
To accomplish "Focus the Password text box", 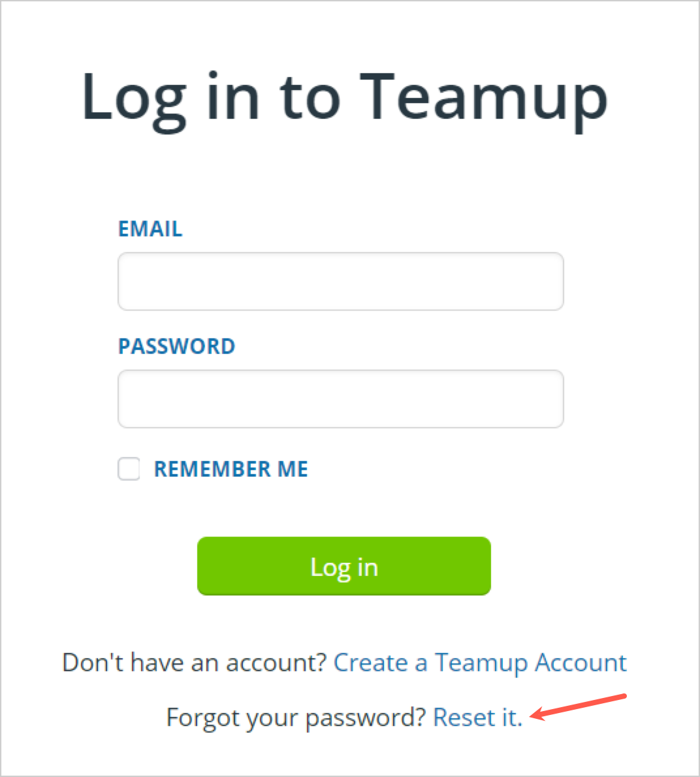I will [341, 399].
